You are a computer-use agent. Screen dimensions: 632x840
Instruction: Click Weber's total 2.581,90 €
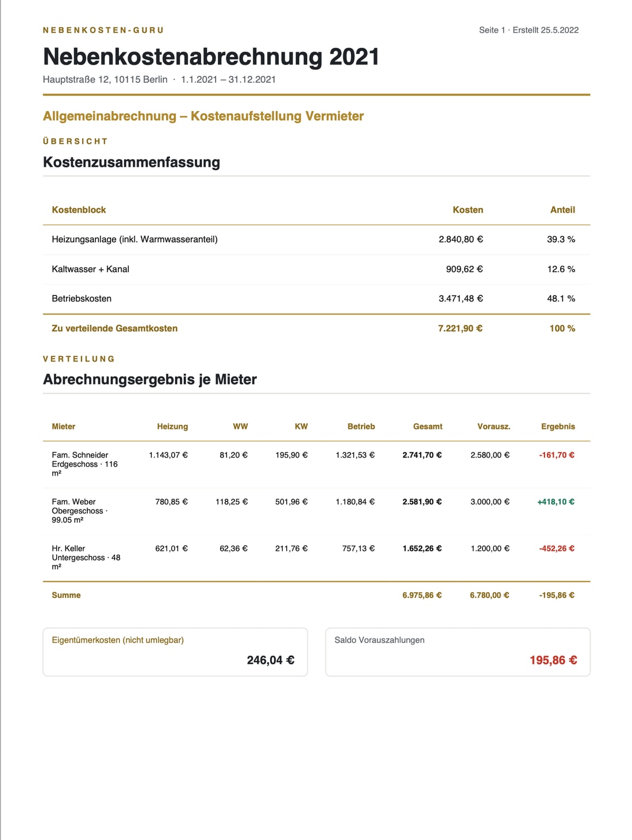point(422,502)
